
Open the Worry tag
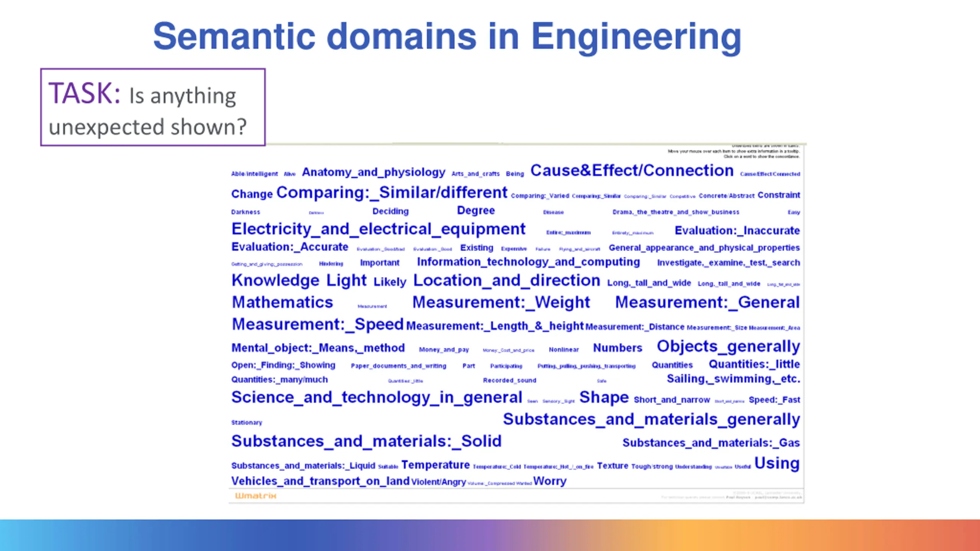point(550,481)
